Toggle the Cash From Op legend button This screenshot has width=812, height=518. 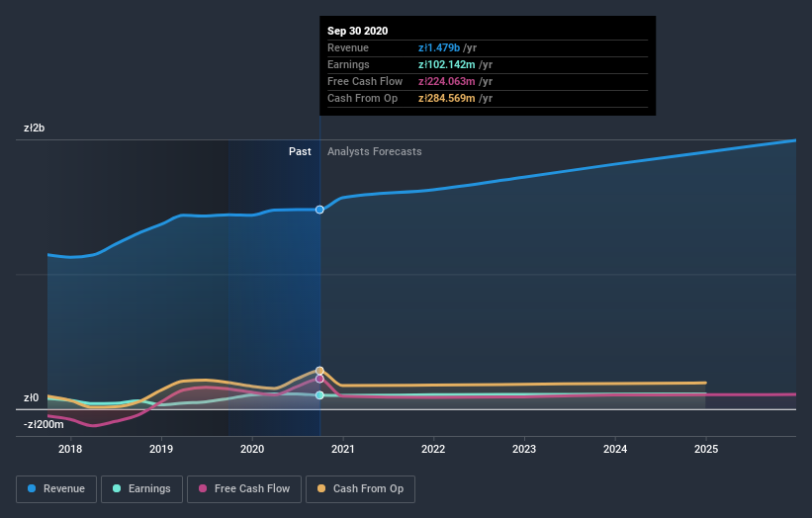(360, 489)
